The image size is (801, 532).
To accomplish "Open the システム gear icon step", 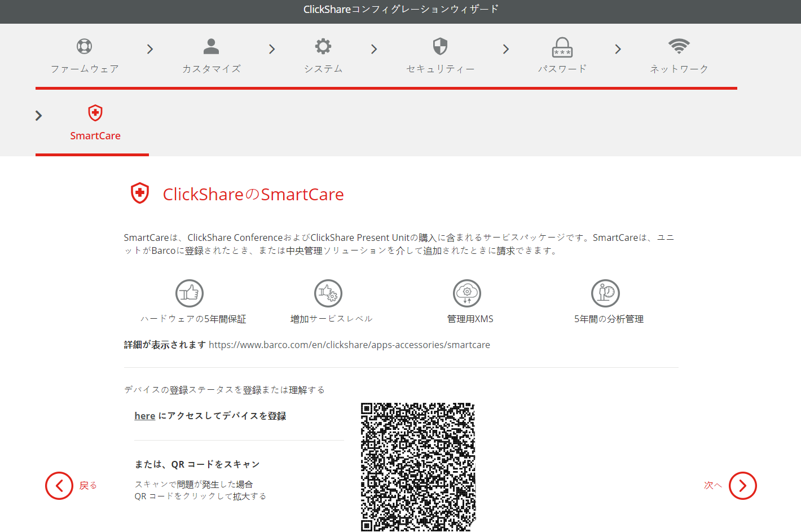I will (x=323, y=46).
